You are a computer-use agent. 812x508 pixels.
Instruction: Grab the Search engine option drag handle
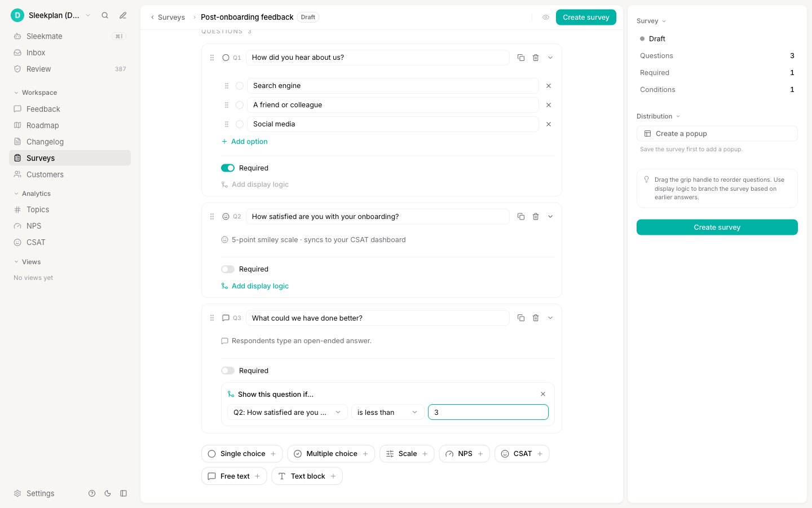227,86
